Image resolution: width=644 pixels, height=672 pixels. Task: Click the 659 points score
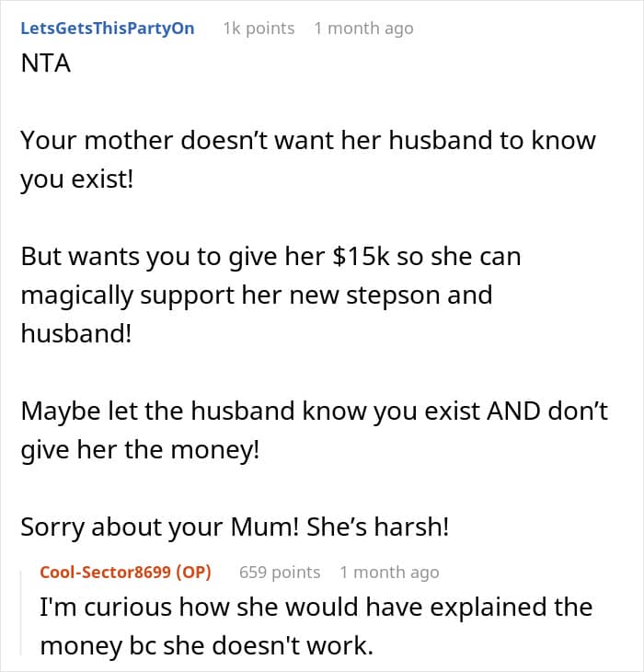point(280,572)
